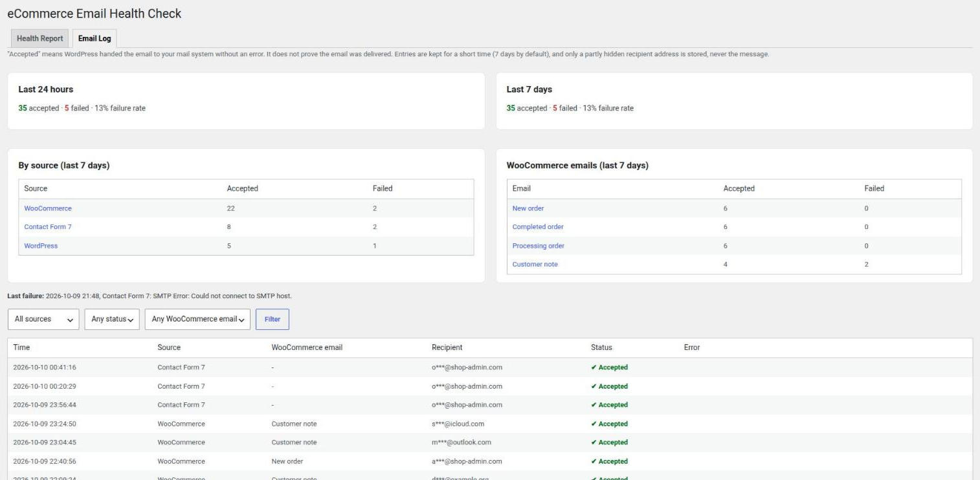Click the Last 7 days heading
The image size is (980, 480).
tap(529, 90)
